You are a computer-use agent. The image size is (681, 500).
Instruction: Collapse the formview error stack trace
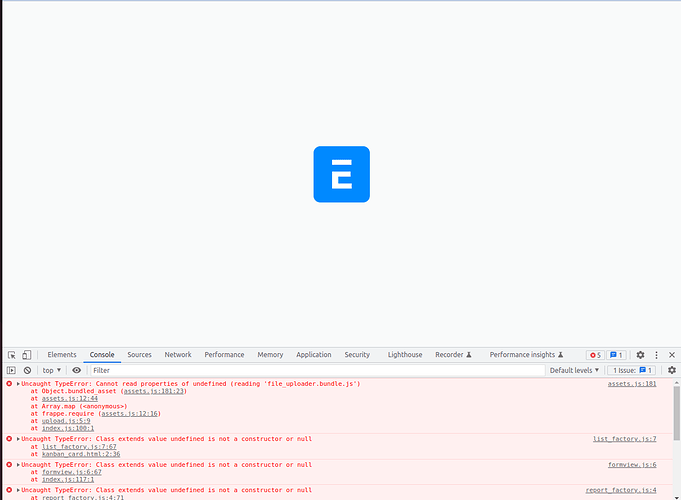(x=18, y=465)
